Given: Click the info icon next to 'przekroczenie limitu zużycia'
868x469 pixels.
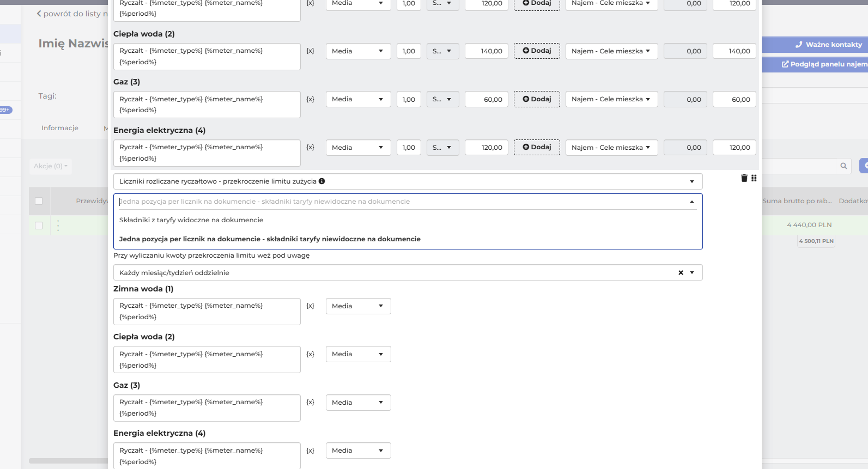Looking at the screenshot, I should click(x=321, y=181).
